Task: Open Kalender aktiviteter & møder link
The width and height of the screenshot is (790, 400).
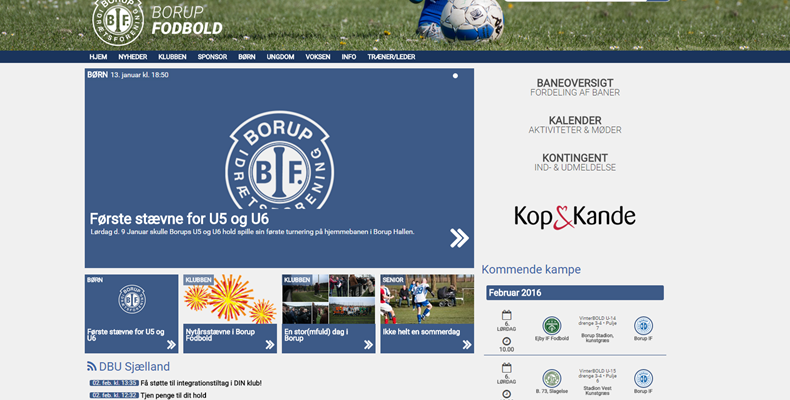Action: coord(575,125)
